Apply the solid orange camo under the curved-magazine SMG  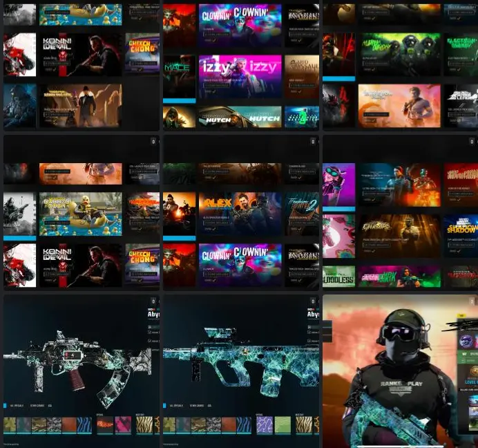(x=69, y=424)
